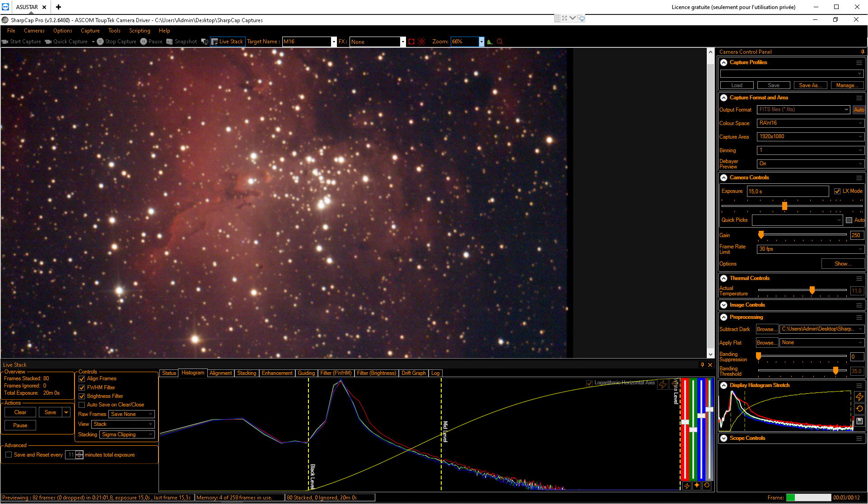
Task: Toggle the LX Mode checkbox
Action: coord(837,191)
